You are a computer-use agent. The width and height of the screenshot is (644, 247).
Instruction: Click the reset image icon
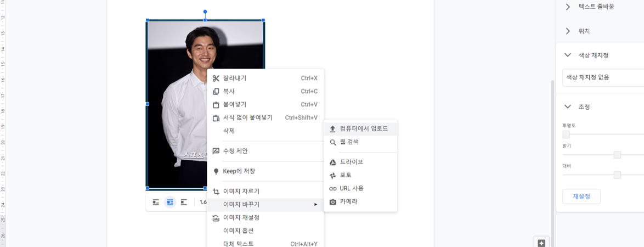216,218
